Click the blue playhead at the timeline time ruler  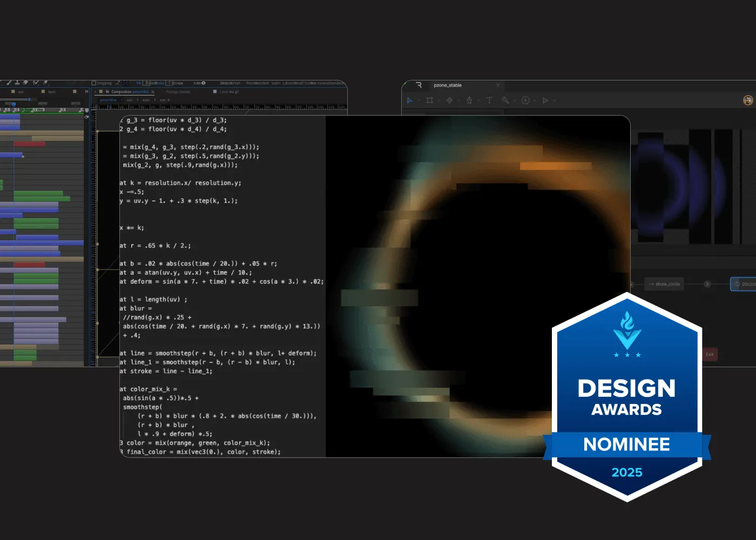pos(13,104)
